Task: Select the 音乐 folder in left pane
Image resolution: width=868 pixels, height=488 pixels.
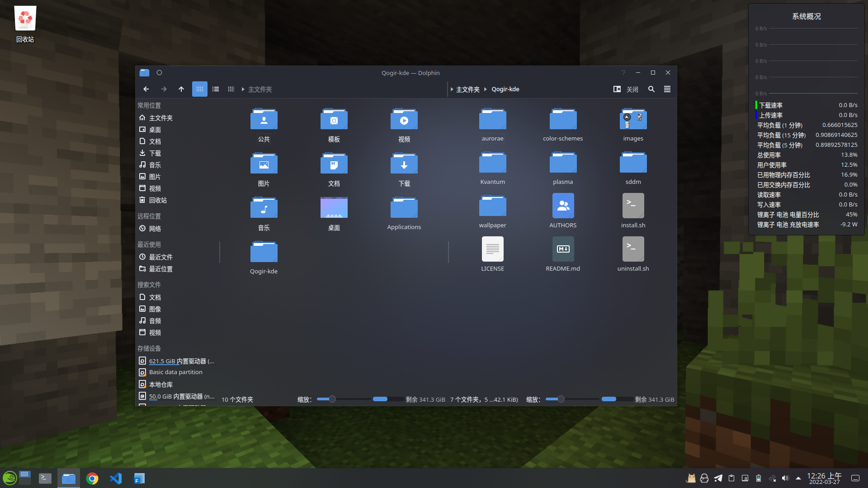Action: pos(264,208)
